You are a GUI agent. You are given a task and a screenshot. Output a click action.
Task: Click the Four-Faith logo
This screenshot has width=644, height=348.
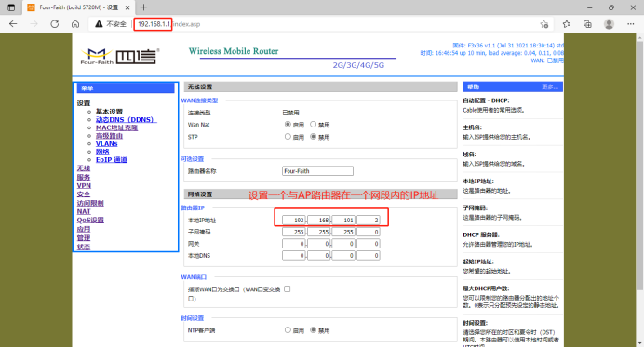point(120,56)
